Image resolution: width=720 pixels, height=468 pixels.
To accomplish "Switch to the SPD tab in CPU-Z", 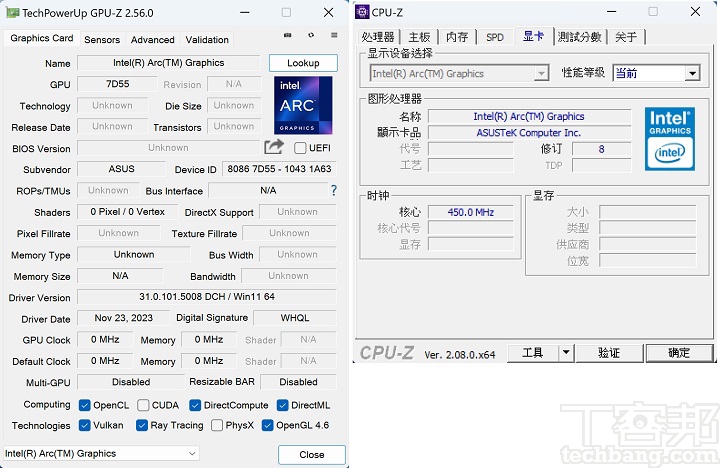I will point(495,37).
